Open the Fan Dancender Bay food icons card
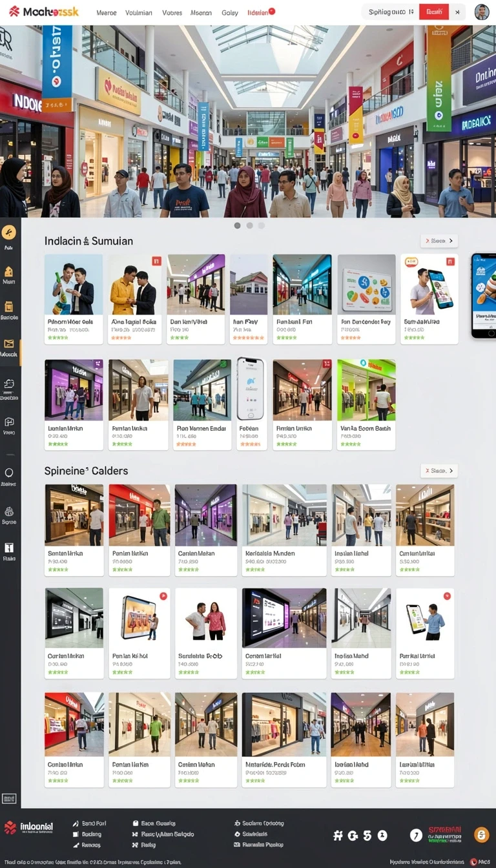 tap(367, 299)
